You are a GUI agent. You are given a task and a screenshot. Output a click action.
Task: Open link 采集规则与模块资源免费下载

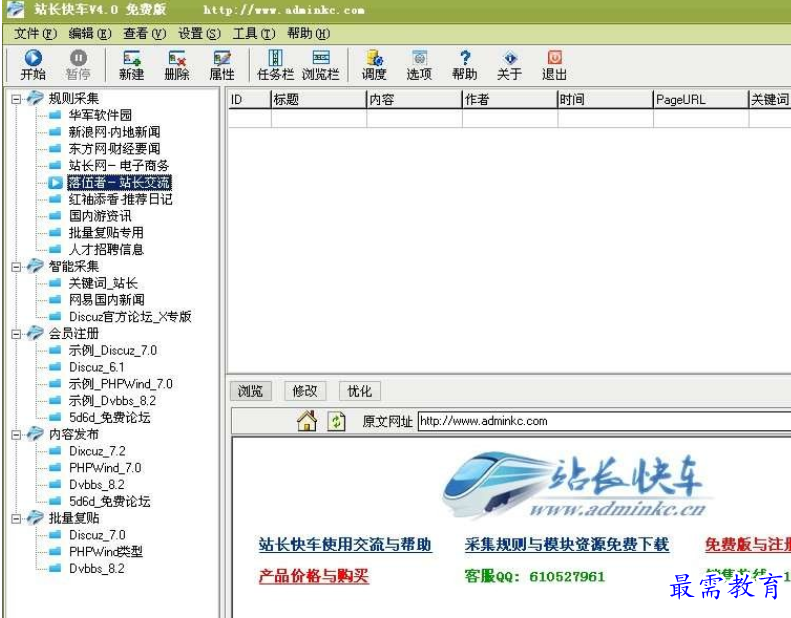[x=567, y=544]
